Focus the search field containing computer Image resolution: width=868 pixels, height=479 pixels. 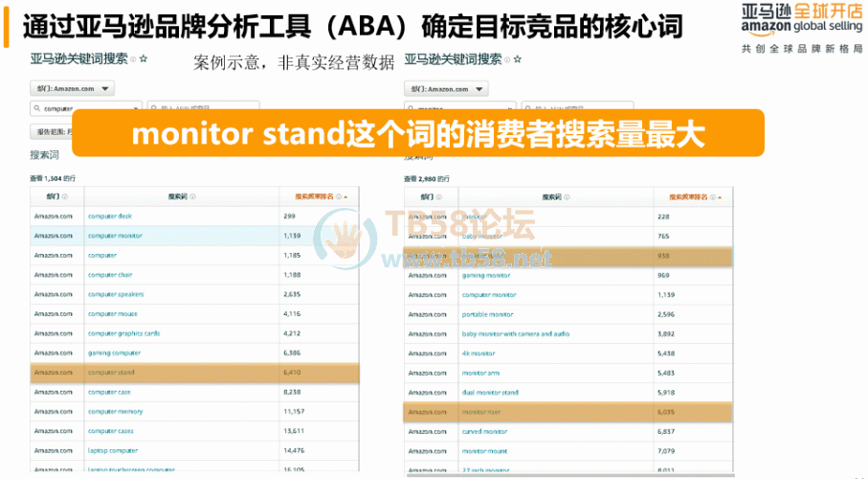[x=86, y=108]
